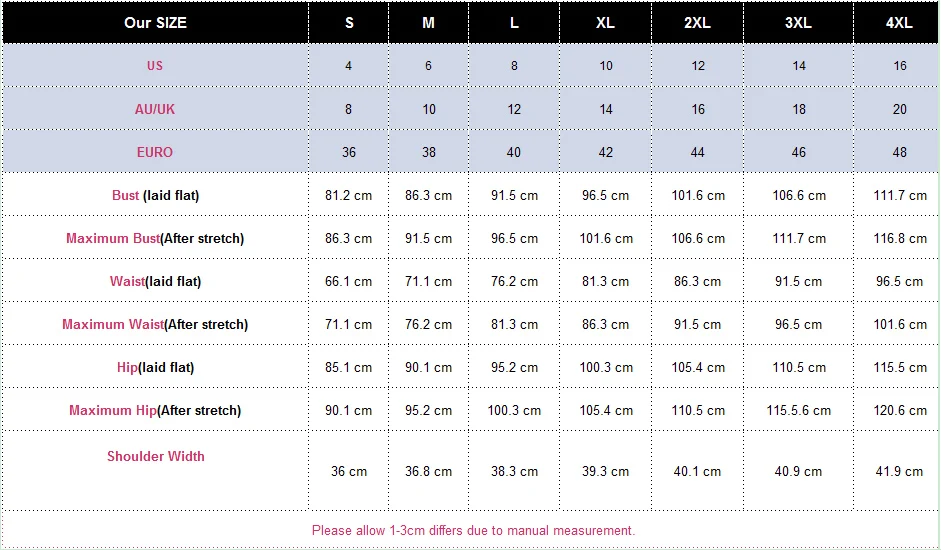Click the 66.1 cm waist cell
Image resolution: width=941 pixels, height=550 pixels.
(x=349, y=282)
